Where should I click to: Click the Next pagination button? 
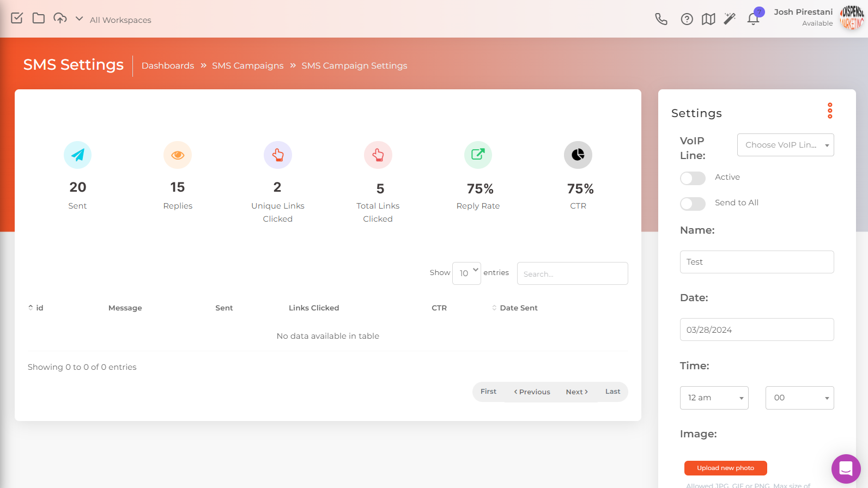click(576, 392)
